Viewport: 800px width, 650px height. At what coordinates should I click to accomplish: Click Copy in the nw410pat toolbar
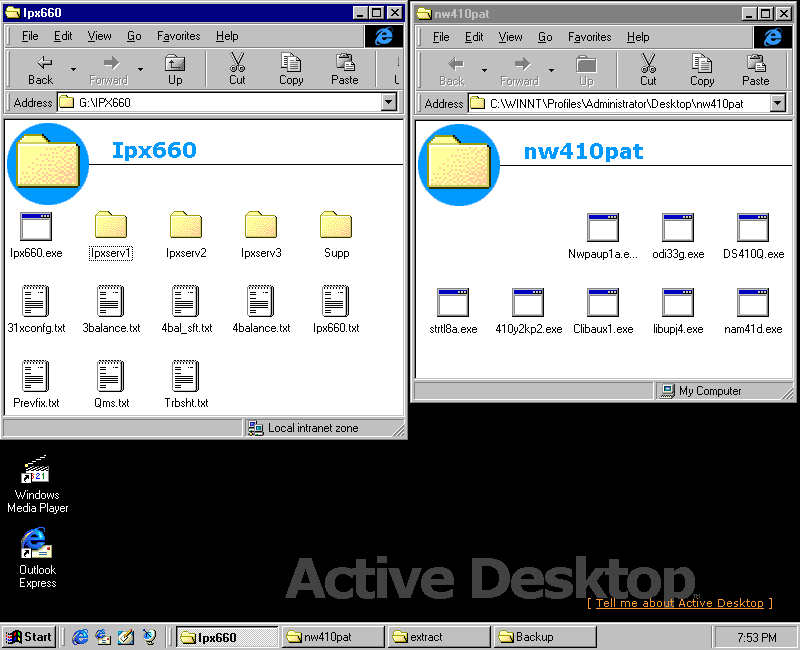click(702, 71)
